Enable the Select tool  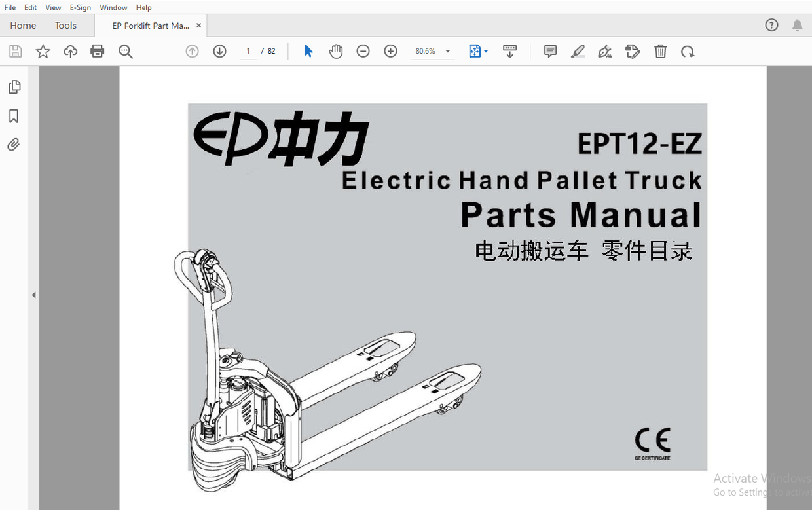coord(308,51)
